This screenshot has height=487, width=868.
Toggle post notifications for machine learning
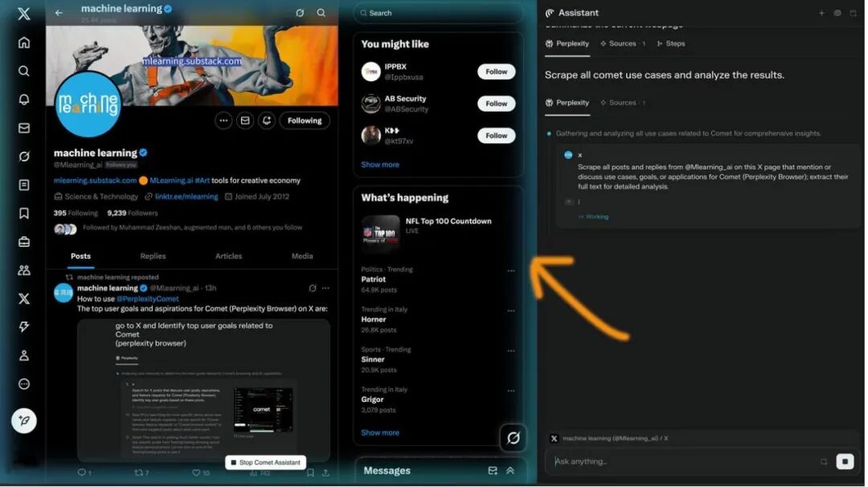click(x=267, y=121)
